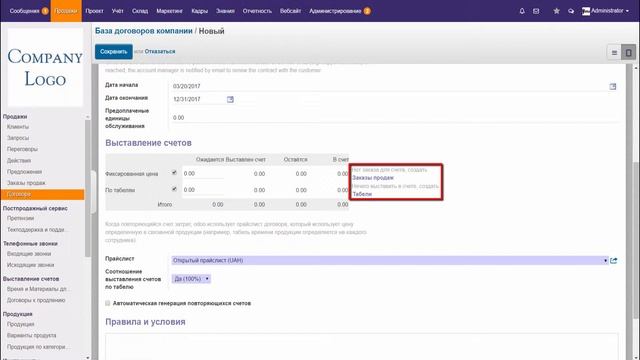Click the star favorites icon in top bar
The image size is (640, 360).
[x=556, y=11]
